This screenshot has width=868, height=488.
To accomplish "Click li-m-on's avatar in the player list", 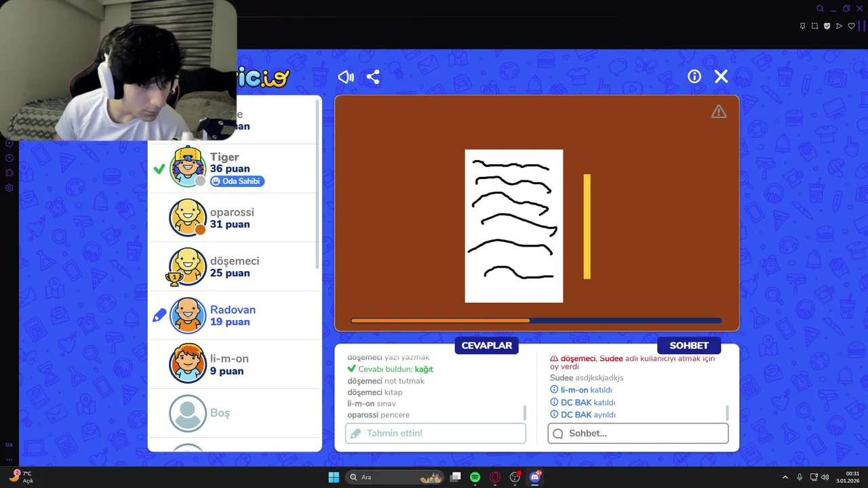I will [188, 364].
